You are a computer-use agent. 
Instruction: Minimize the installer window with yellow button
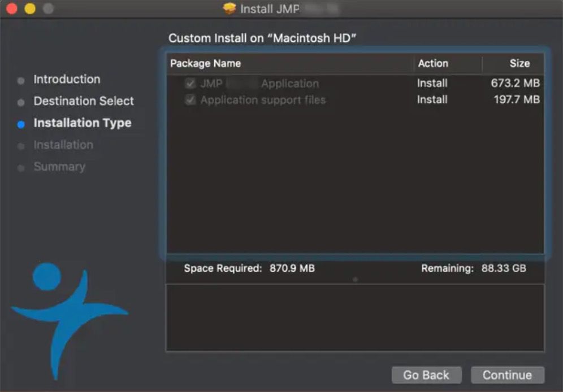coord(29,9)
